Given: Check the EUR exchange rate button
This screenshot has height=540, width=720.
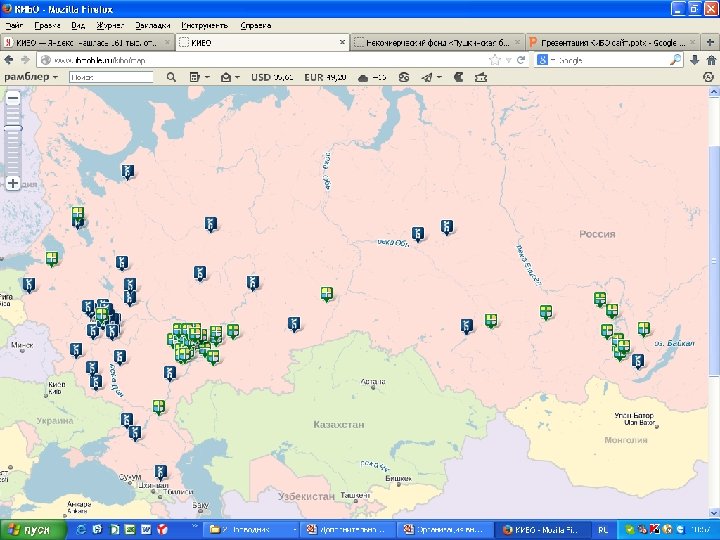Looking at the screenshot, I should tap(325, 77).
